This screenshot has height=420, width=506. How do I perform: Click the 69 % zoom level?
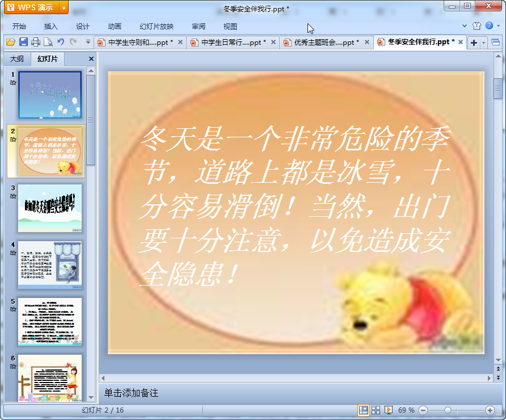(406, 410)
